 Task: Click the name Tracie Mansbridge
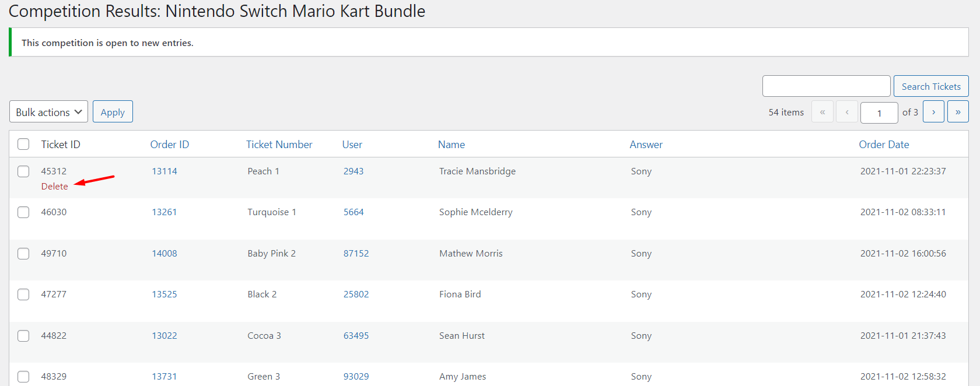[477, 171]
